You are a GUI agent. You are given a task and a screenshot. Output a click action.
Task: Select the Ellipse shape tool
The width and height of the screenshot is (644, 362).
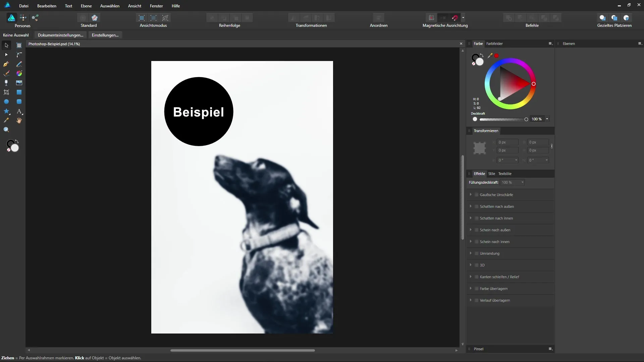click(6, 102)
